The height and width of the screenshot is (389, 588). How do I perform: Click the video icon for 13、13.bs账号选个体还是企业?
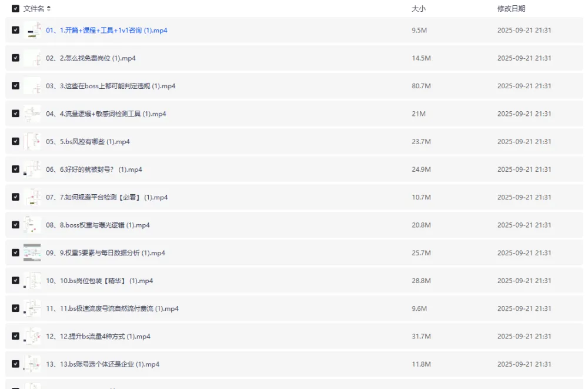tap(32, 364)
